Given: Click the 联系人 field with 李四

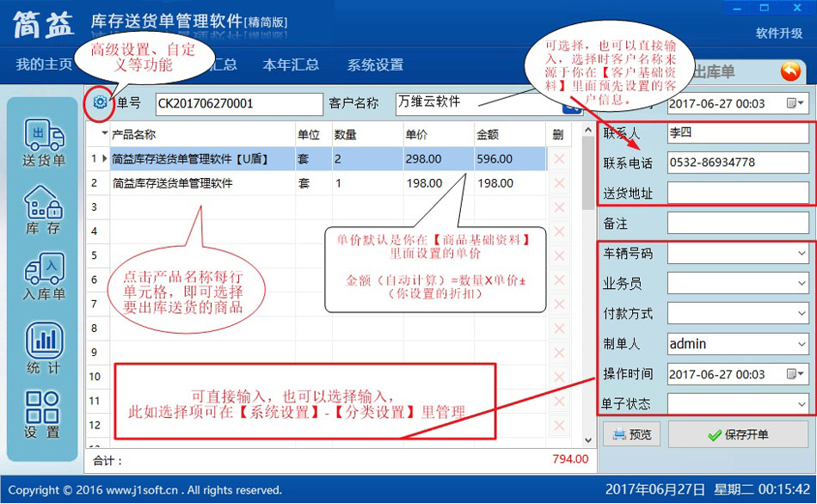Looking at the screenshot, I should click(x=738, y=132).
